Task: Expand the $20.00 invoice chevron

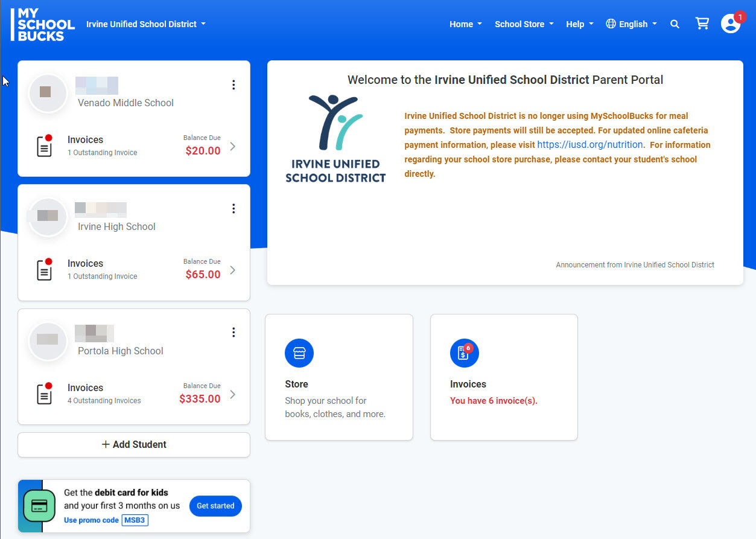Action: (233, 147)
